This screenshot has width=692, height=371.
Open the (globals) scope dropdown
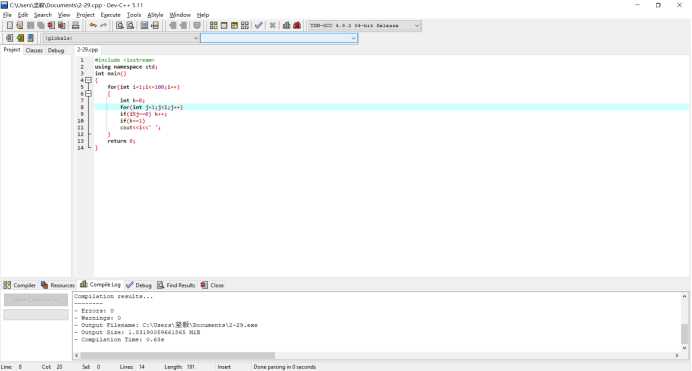pyautogui.click(x=121, y=38)
